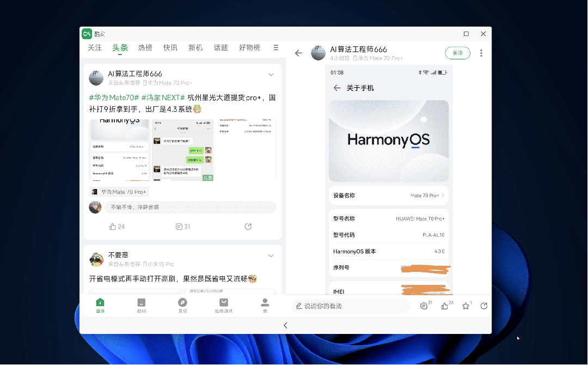Click the 型号代码 PLA-AL10 row

389,235
